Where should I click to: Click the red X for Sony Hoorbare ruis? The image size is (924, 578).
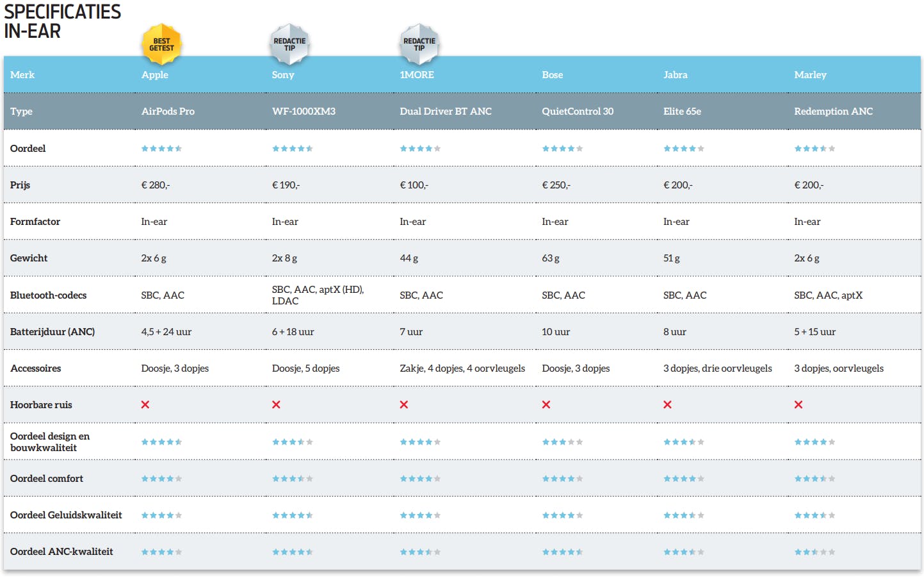click(276, 405)
